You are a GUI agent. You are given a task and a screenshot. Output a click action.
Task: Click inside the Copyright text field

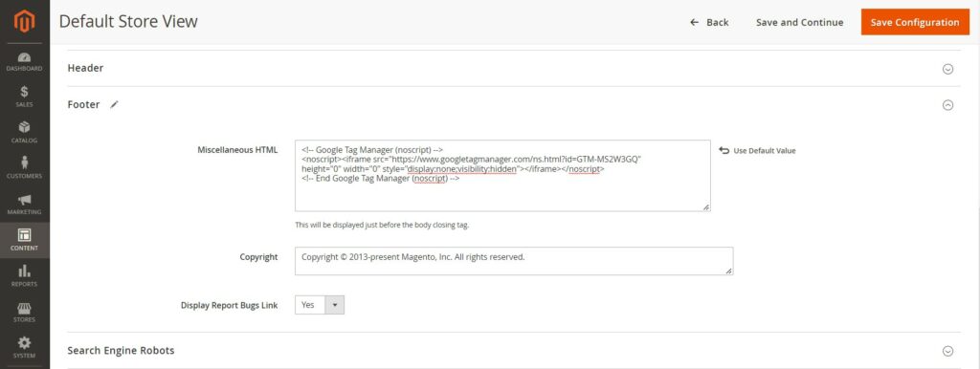click(514, 261)
